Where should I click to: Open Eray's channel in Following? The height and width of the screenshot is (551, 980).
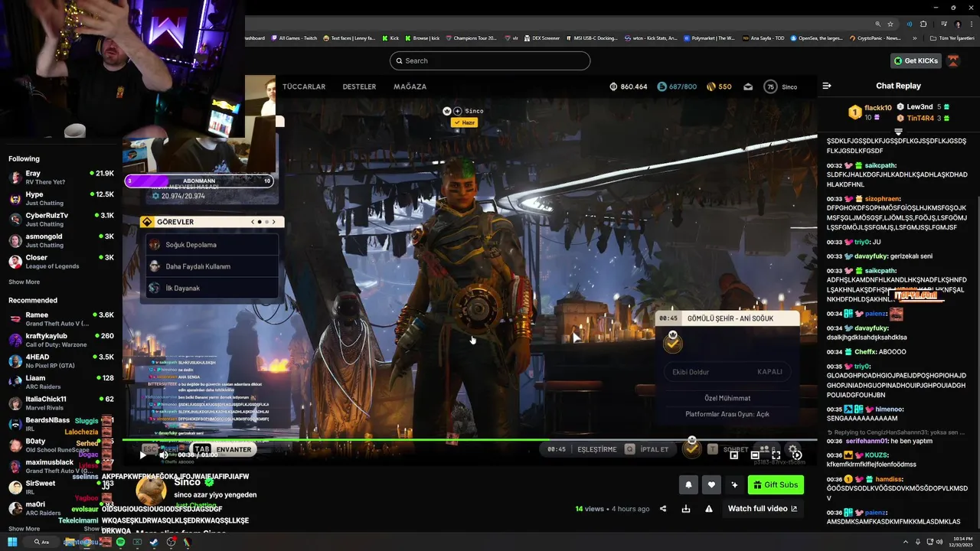(61, 178)
